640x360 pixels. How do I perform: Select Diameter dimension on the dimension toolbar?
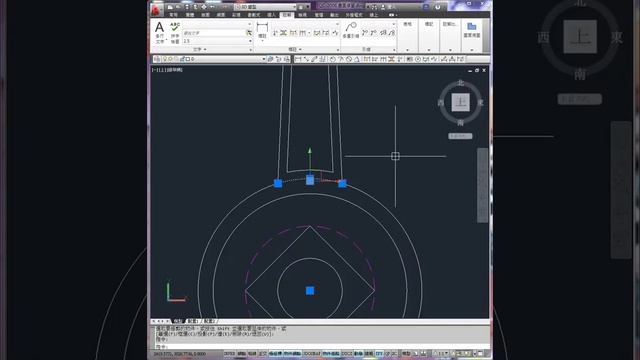[349, 59]
